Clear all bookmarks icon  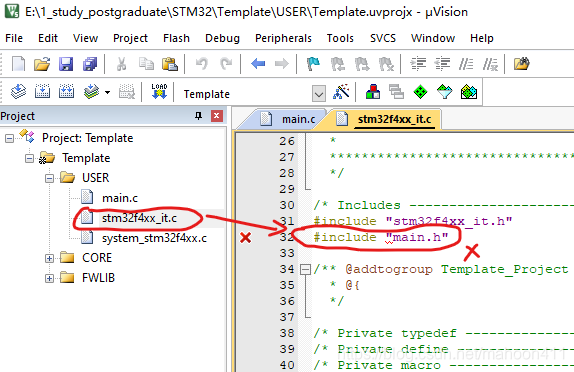tap(386, 64)
